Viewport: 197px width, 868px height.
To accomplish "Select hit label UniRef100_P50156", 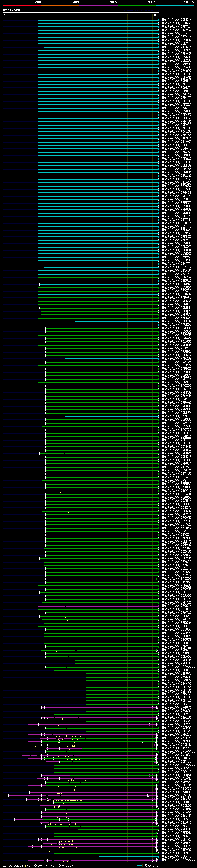I will coord(177,131).
